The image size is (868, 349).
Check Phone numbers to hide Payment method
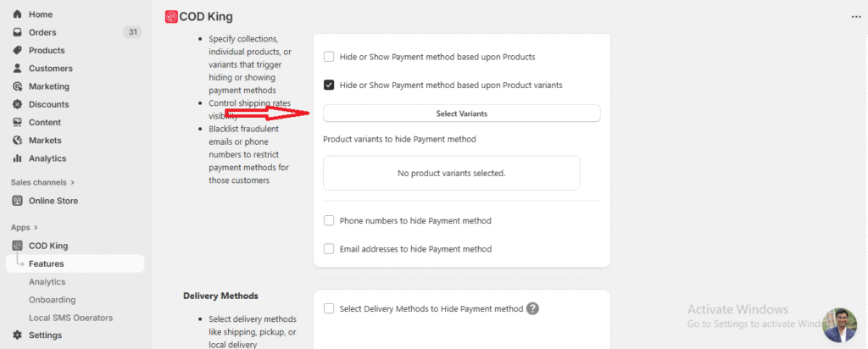pos(329,220)
